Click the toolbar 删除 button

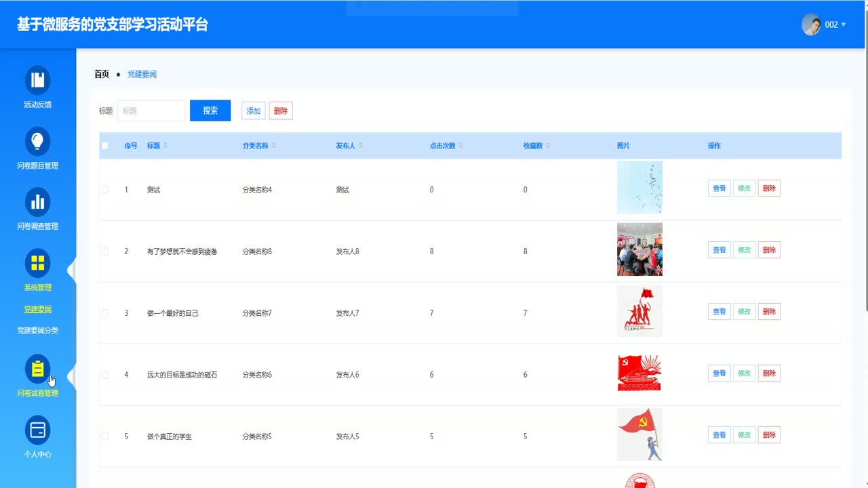tap(281, 110)
